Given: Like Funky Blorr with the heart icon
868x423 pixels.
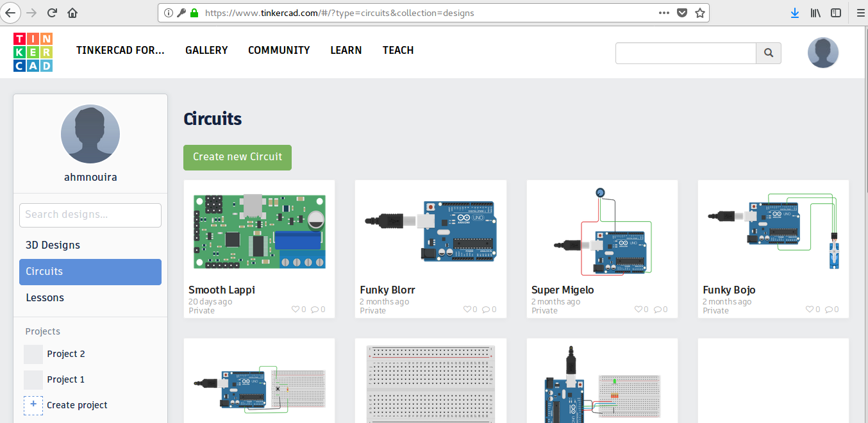Looking at the screenshot, I should tap(467, 310).
